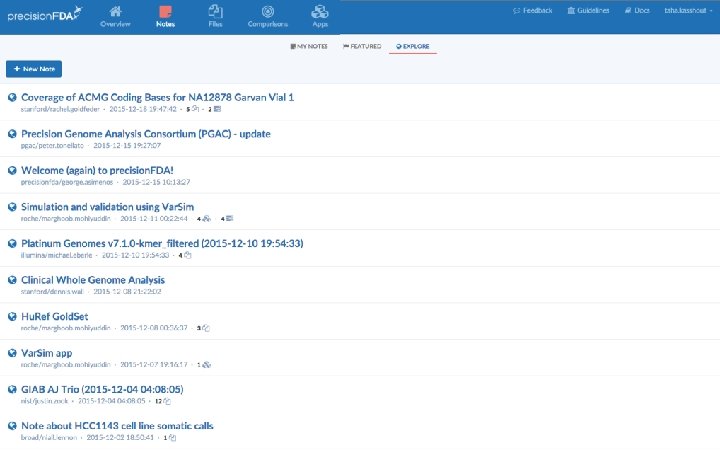Open the GIAB AJ Trio note
Screen dimensions: 720x450
click(x=102, y=389)
